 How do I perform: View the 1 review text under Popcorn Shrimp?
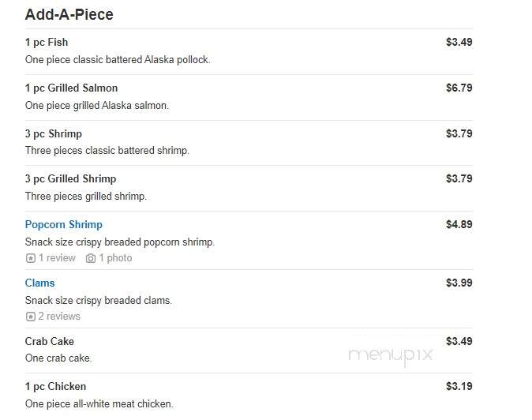57,258
